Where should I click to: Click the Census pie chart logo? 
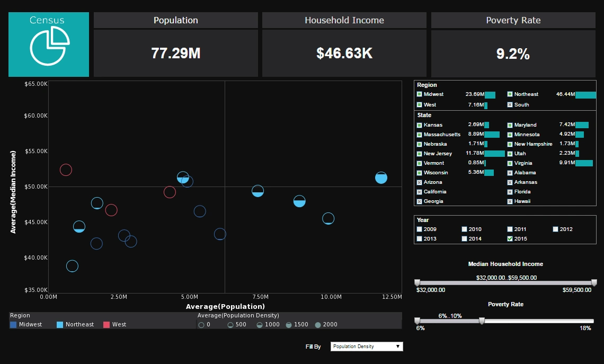coord(49,46)
